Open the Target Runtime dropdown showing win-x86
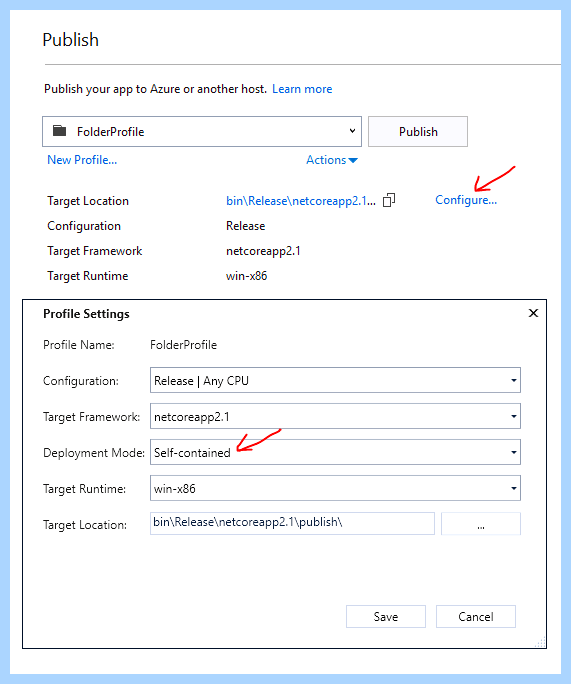The image size is (571, 684). 335,489
